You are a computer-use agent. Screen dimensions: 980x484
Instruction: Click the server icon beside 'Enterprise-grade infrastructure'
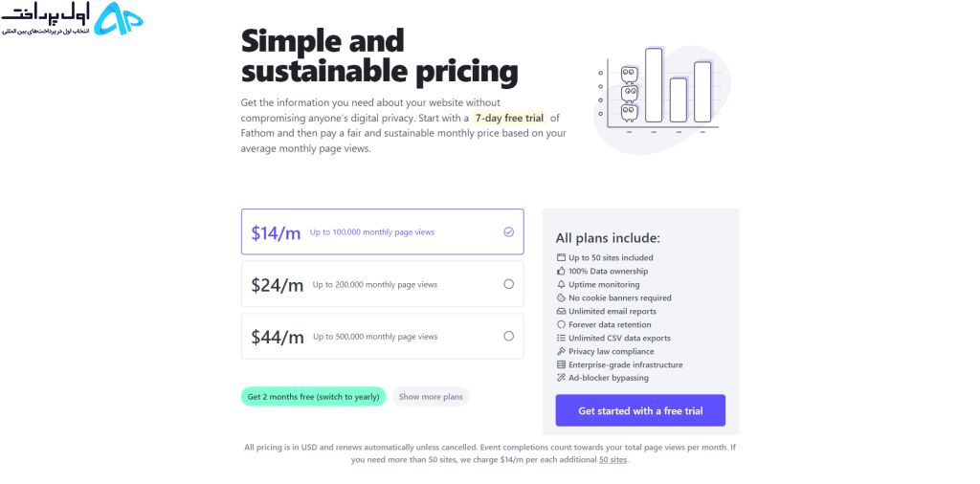tap(561, 364)
